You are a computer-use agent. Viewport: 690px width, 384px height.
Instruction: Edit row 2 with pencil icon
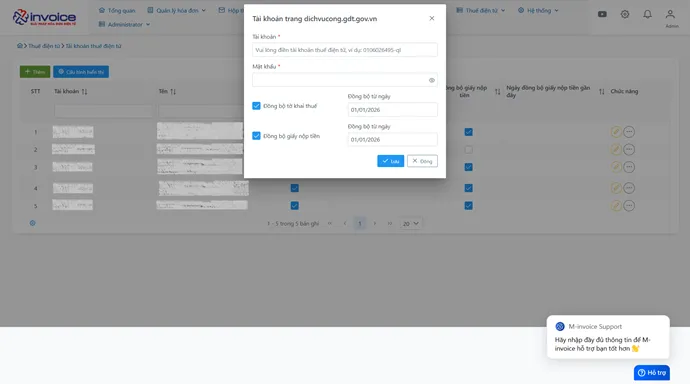[616, 150]
